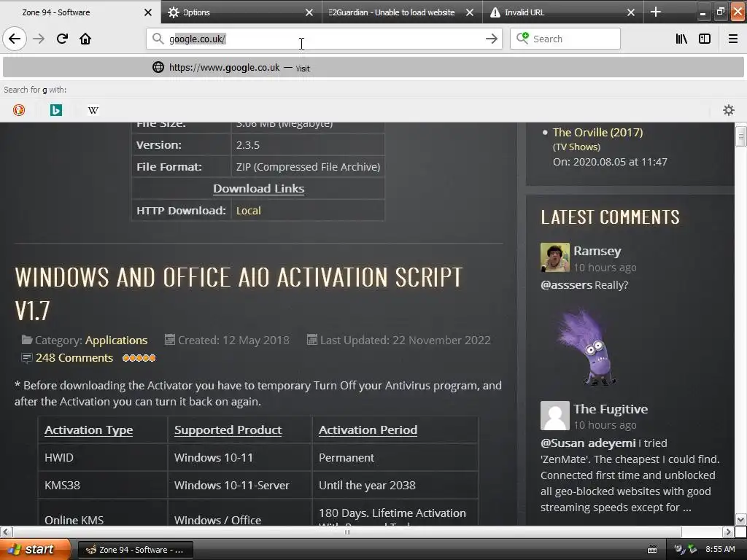Open The Orville (2017) link
This screenshot has width=747, height=560.
click(x=597, y=133)
